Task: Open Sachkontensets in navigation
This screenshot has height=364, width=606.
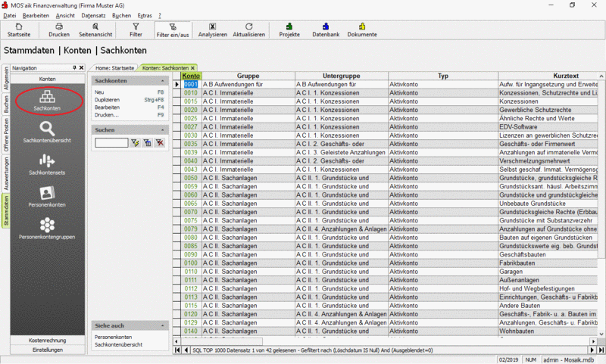Action: coord(47,165)
